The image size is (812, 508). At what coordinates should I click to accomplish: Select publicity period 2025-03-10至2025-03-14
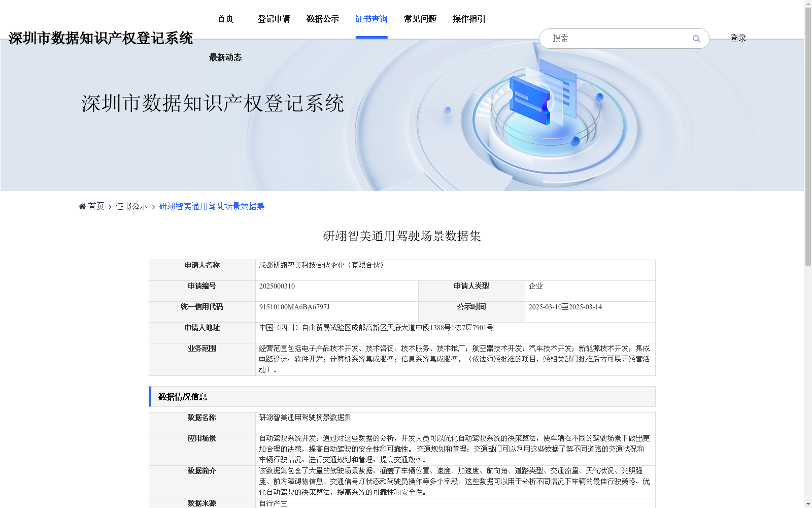565,307
